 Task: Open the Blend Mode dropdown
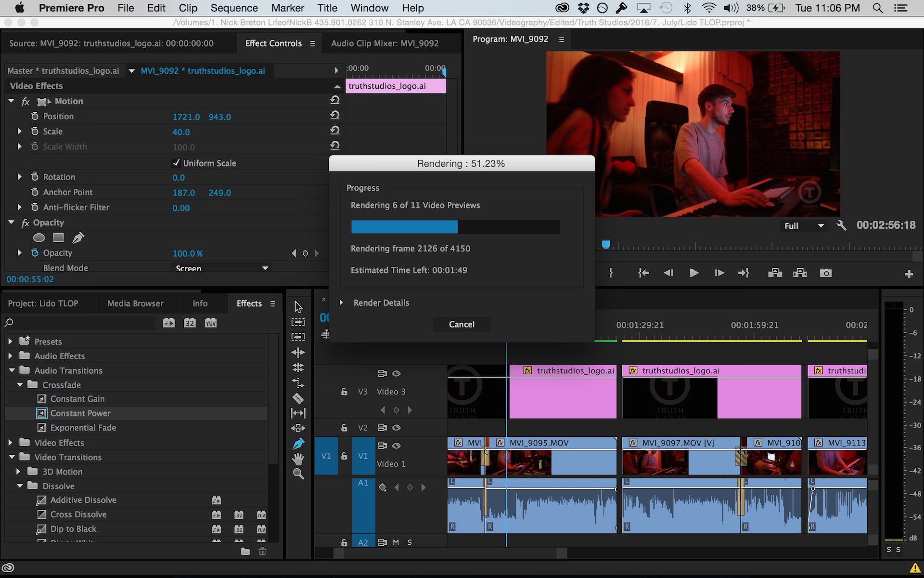221,268
